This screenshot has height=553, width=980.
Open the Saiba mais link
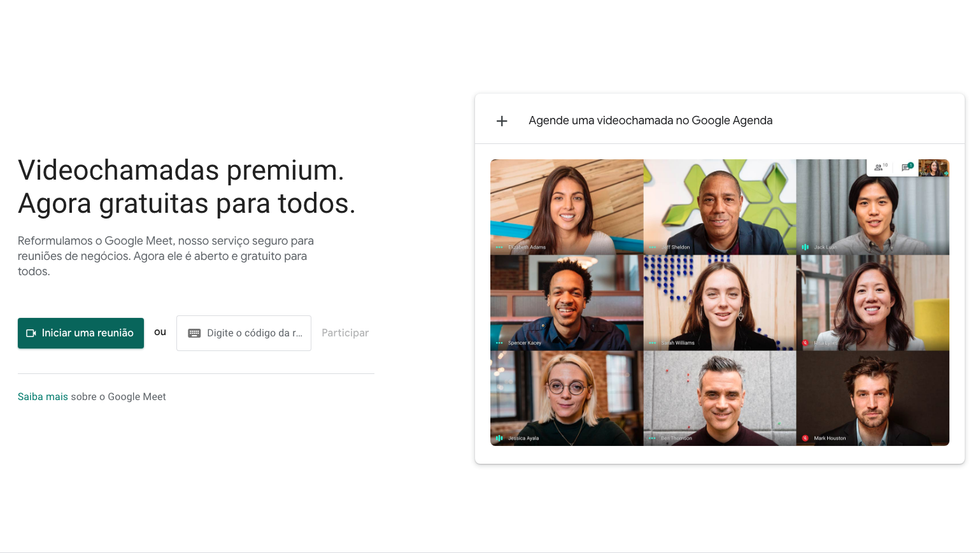(x=43, y=397)
